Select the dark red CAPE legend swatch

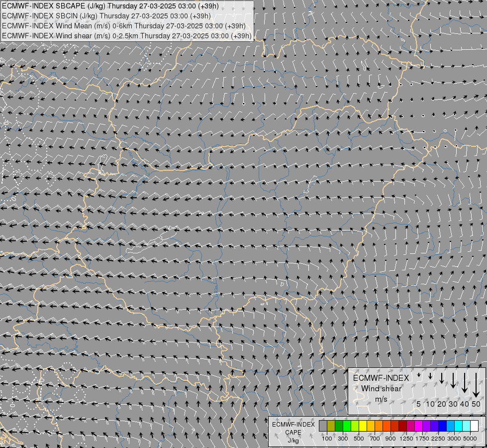[403, 426]
